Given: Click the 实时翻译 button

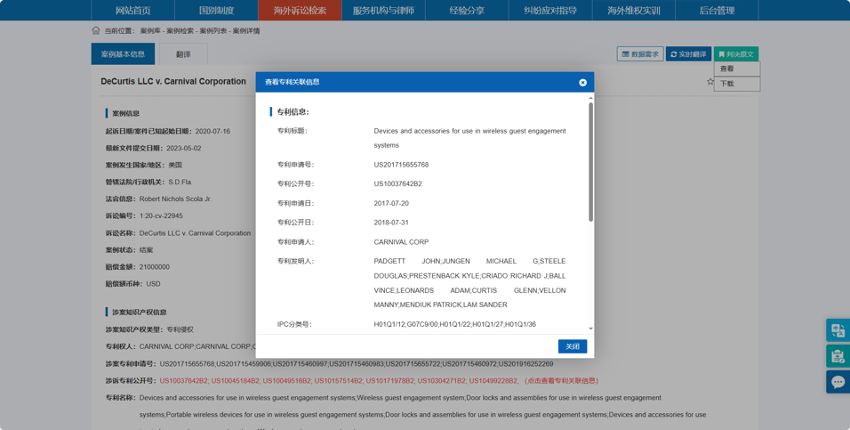Looking at the screenshot, I should pyautogui.click(x=688, y=54).
